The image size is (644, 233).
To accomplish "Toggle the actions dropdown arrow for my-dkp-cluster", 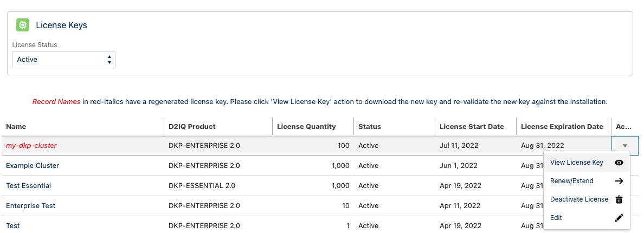I will [624, 146].
